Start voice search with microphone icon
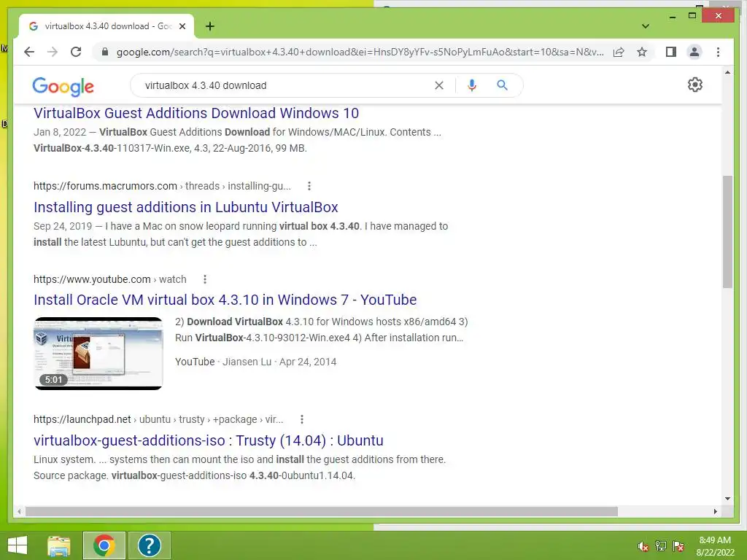 point(472,85)
